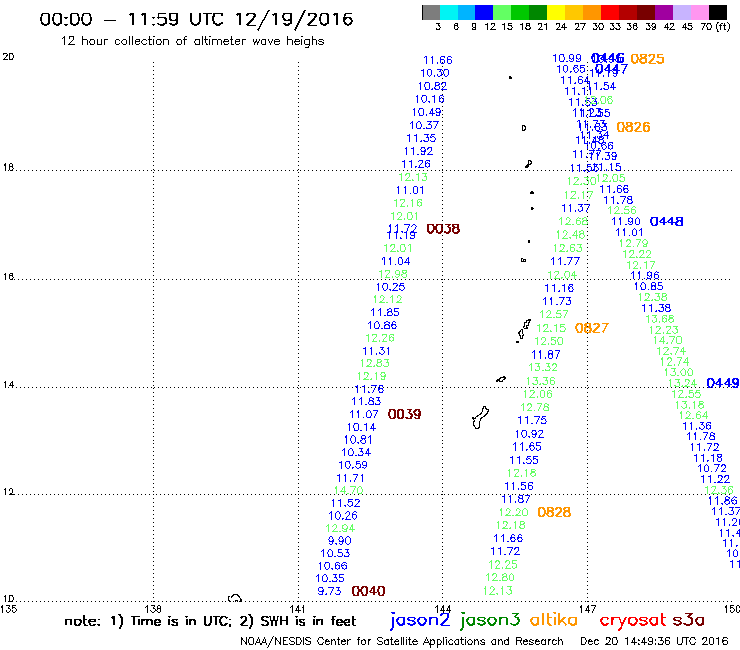Click the wave height value '11.07'
The height and width of the screenshot is (650, 740).
point(363,414)
